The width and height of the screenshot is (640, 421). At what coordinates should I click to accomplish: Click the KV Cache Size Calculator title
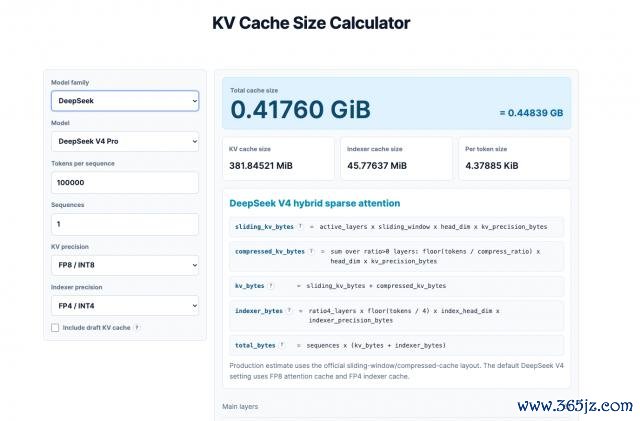click(x=311, y=23)
